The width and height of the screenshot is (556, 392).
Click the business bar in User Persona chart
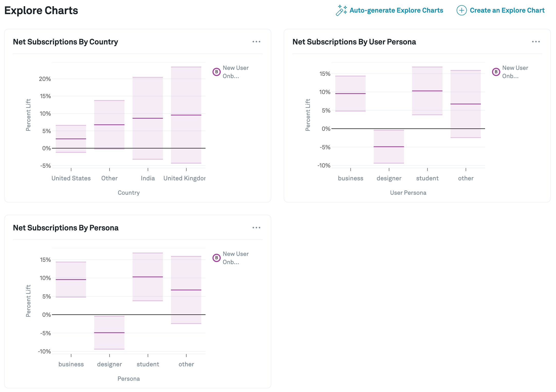pos(350,94)
